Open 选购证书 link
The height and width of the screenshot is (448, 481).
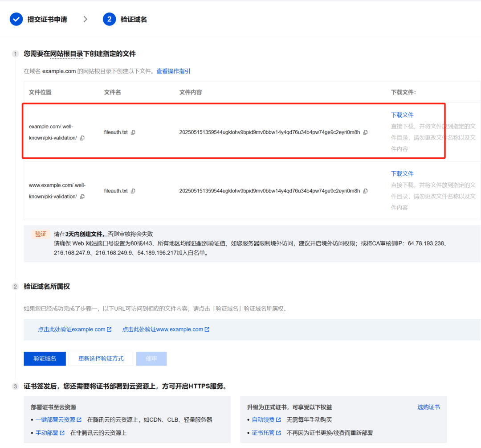click(x=428, y=407)
